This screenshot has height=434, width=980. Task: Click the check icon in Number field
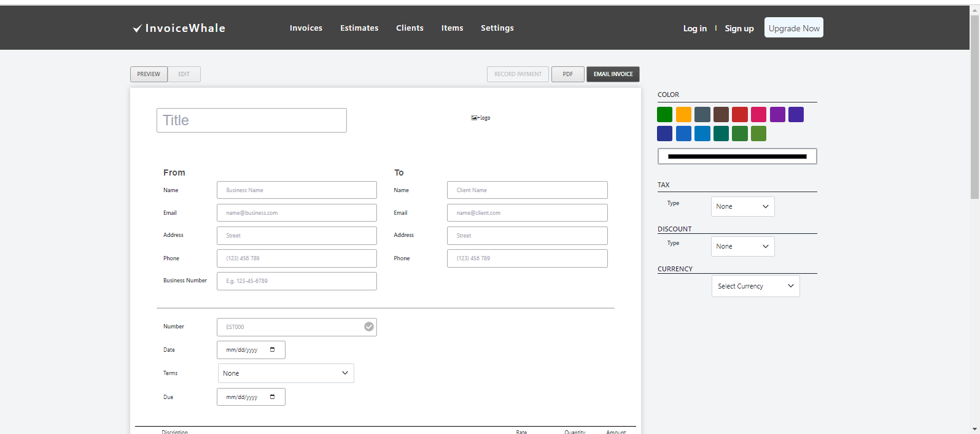click(369, 327)
